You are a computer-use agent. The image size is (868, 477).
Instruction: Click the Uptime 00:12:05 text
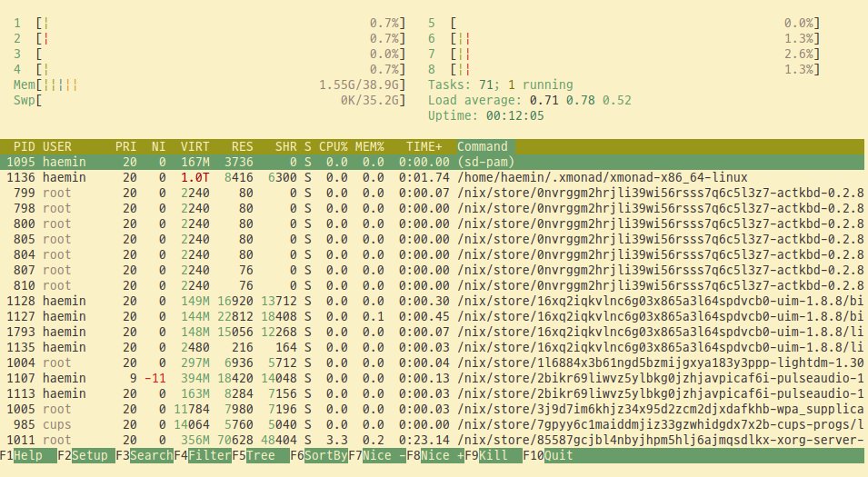(x=486, y=116)
